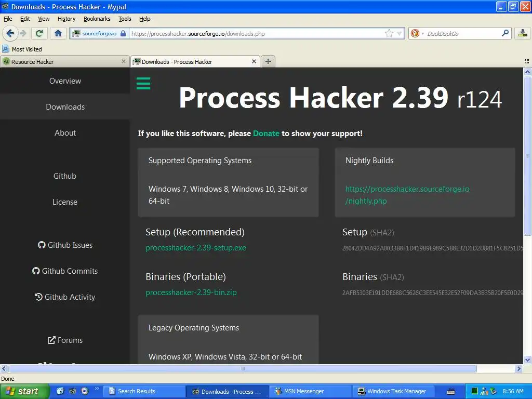Switch to MSN Messenger taskbar window

click(x=310, y=391)
